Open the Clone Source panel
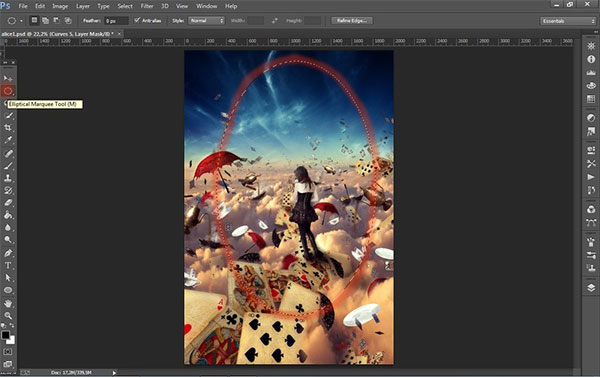 [591, 268]
